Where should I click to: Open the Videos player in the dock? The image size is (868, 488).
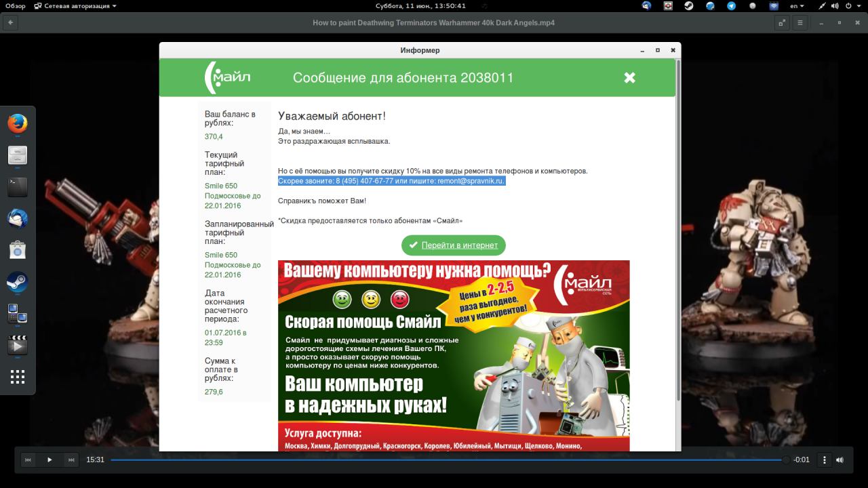tap(18, 346)
